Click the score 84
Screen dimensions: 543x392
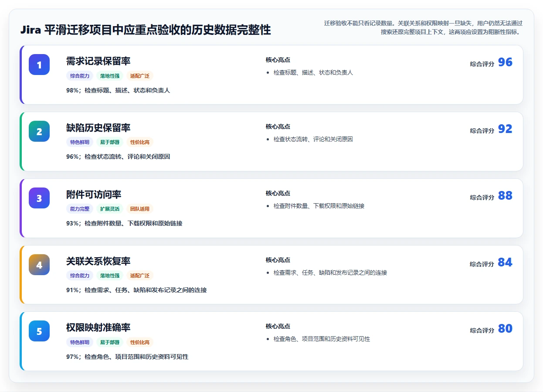coord(505,262)
